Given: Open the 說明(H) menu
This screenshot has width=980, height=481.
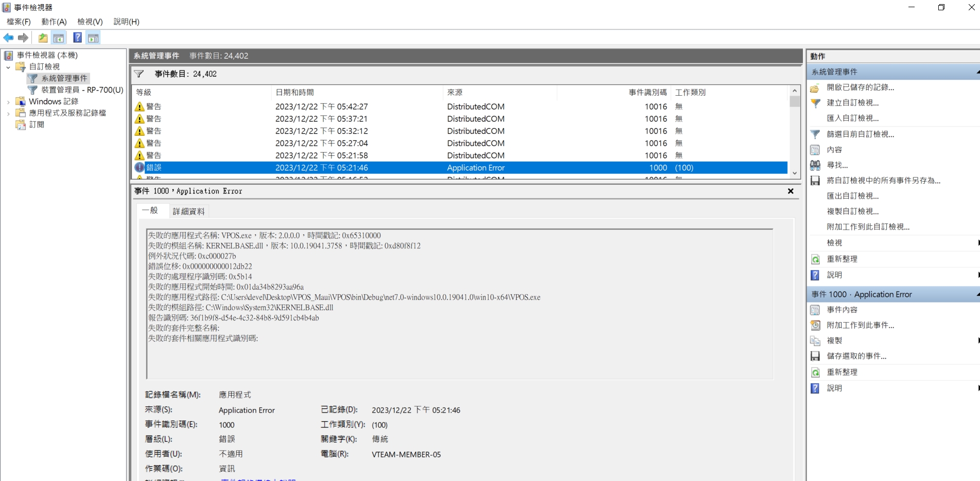Looking at the screenshot, I should click(127, 22).
